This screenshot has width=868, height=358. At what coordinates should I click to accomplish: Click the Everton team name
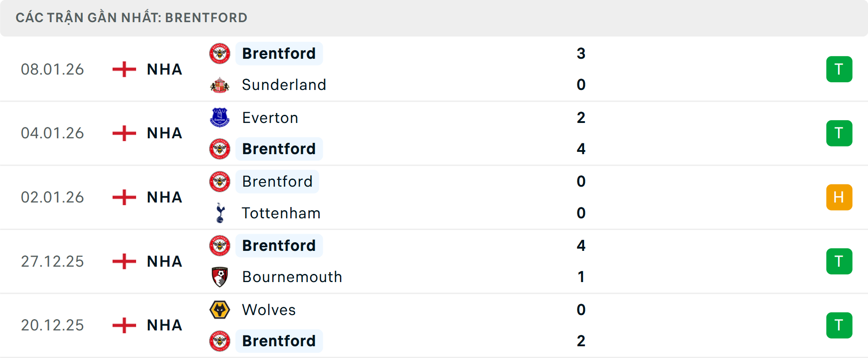click(270, 118)
